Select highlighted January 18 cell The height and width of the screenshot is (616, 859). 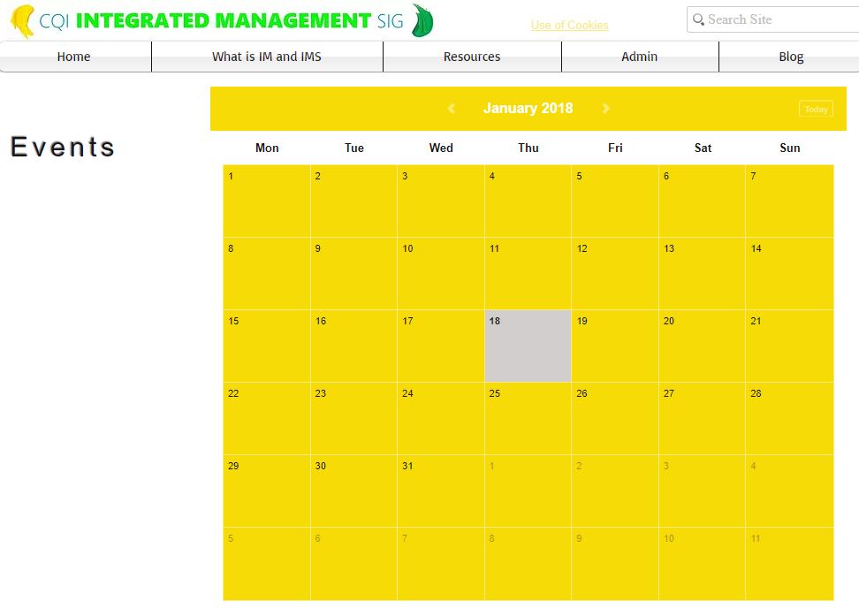coord(528,346)
